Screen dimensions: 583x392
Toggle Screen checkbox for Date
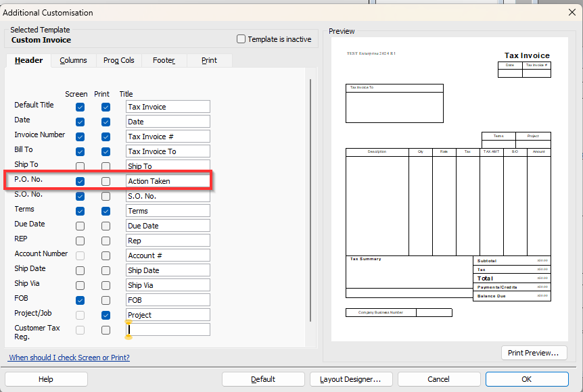[80, 122]
